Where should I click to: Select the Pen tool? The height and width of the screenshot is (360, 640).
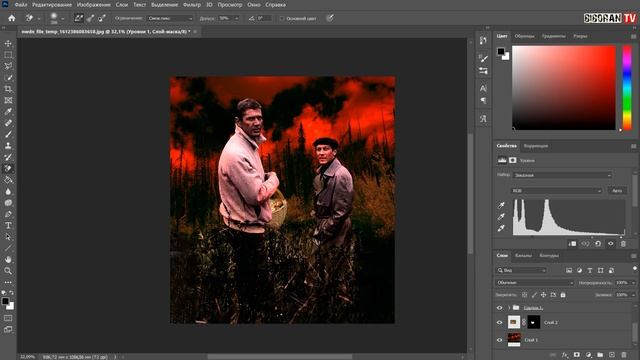[8, 214]
